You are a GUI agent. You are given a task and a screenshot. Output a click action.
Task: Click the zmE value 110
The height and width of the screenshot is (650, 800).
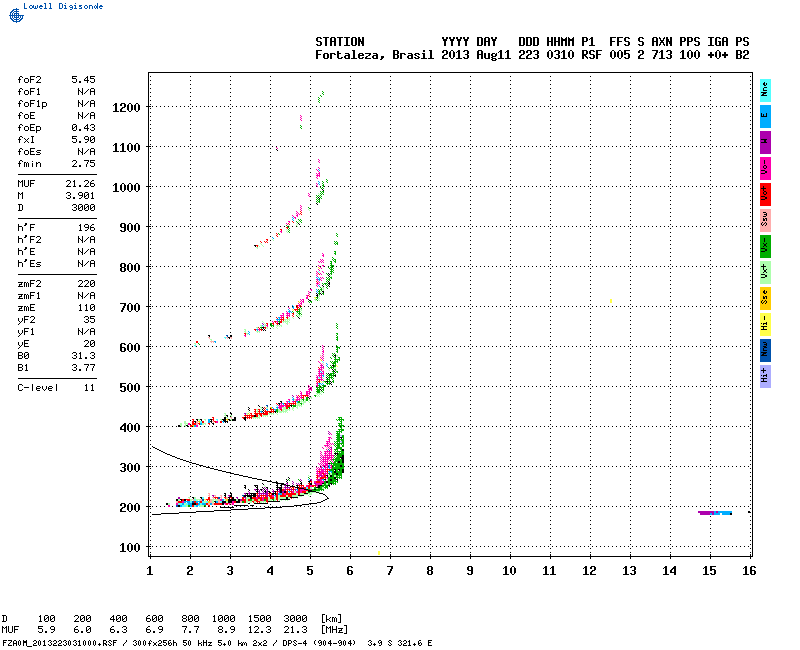coord(87,308)
